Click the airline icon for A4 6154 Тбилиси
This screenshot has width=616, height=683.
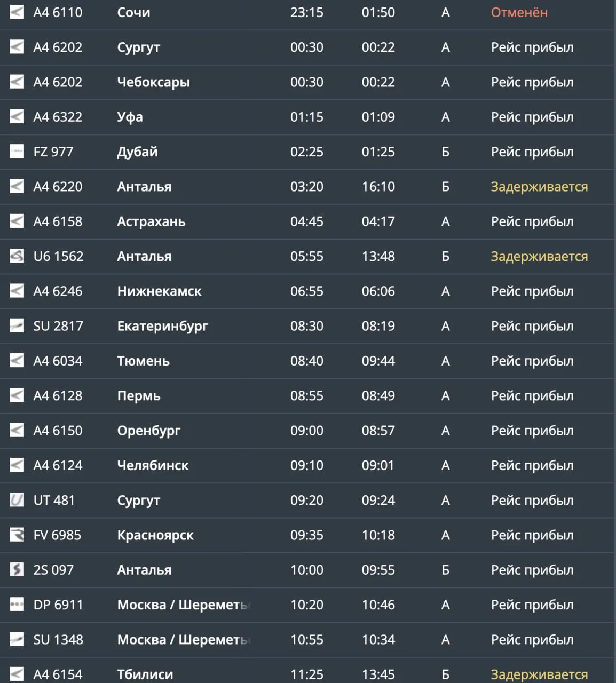click(17, 674)
